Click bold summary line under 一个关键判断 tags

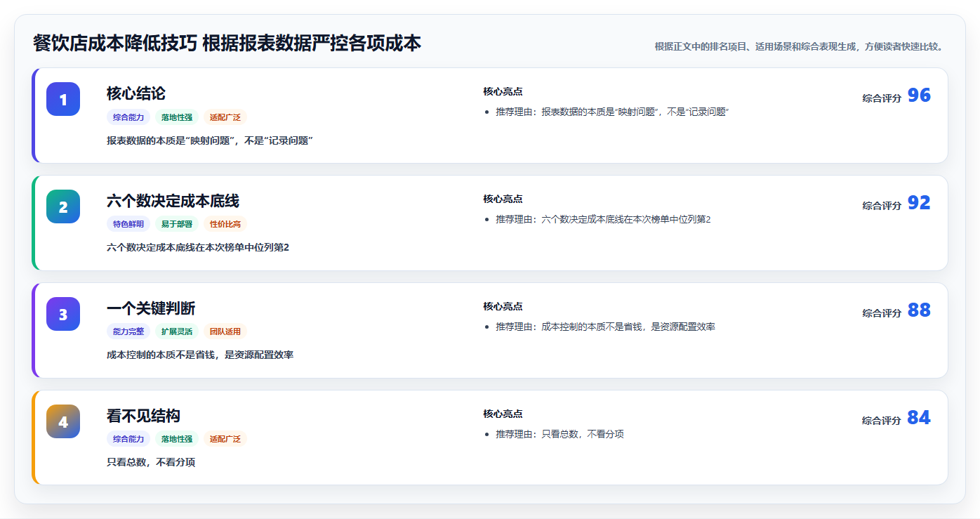200,355
